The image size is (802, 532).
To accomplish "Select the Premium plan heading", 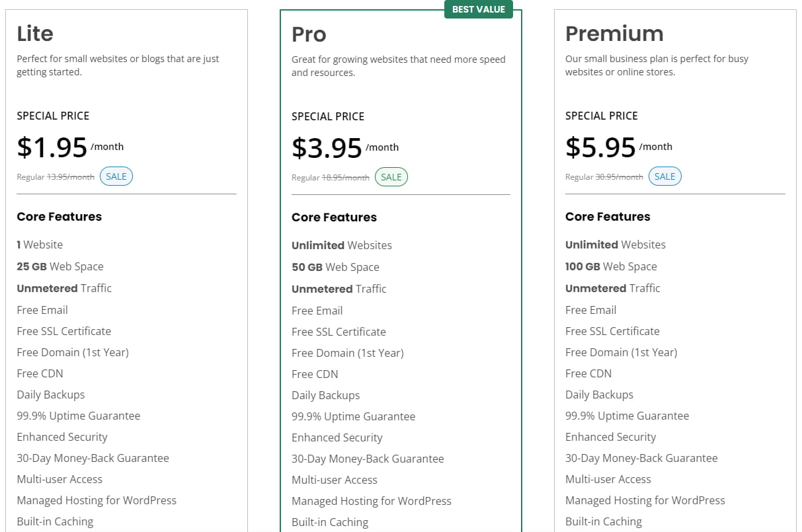I will tap(614, 34).
